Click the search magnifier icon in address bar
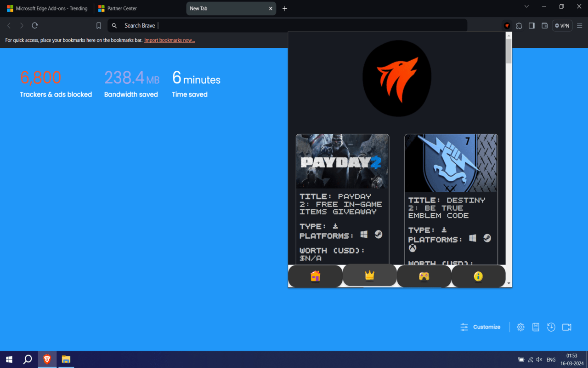This screenshot has height=368, width=588. [114, 26]
